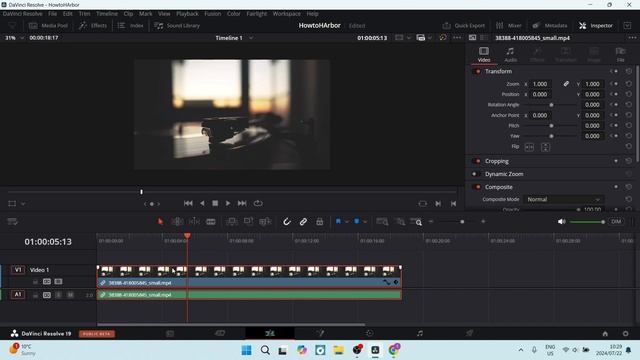Choose the Dynamic Trim Mode tool
The height and width of the screenshot is (360, 640).
(x=194, y=222)
